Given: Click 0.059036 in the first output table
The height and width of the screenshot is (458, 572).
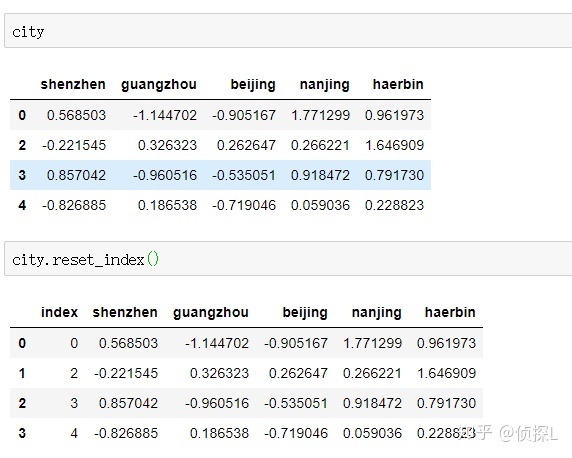Looking at the screenshot, I should [x=320, y=205].
